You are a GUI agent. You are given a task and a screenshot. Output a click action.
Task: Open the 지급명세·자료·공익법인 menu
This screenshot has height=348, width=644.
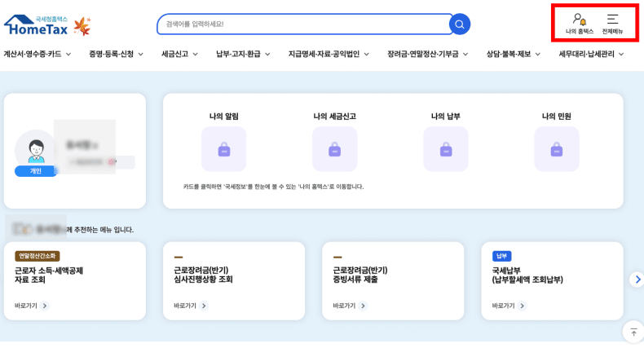(324, 54)
